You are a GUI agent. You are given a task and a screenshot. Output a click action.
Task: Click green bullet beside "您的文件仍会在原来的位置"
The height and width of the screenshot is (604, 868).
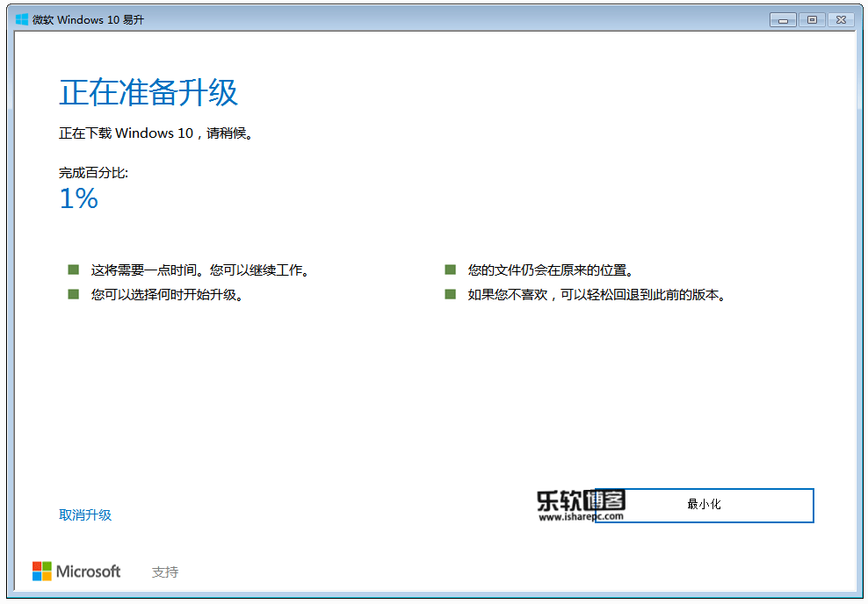[451, 270]
